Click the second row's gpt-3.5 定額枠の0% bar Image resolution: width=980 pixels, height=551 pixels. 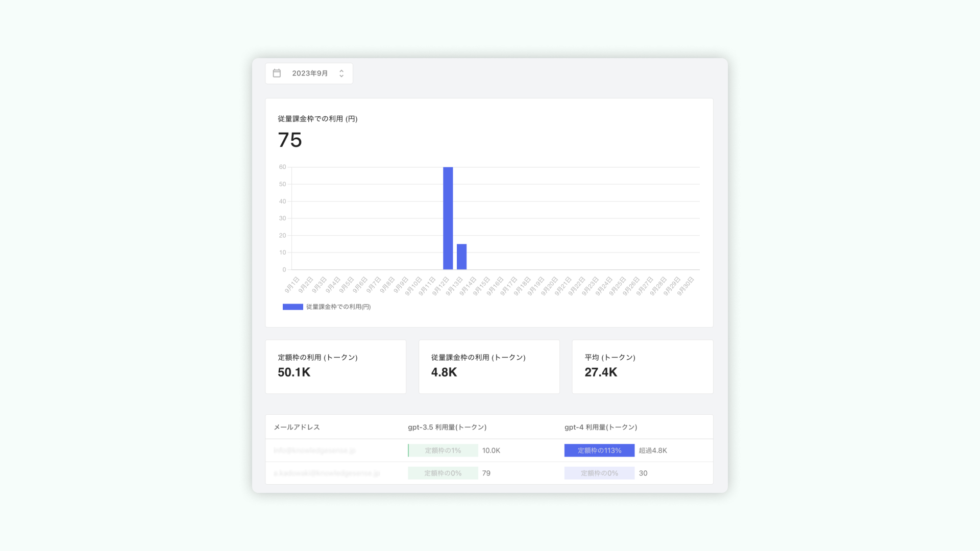(x=443, y=473)
